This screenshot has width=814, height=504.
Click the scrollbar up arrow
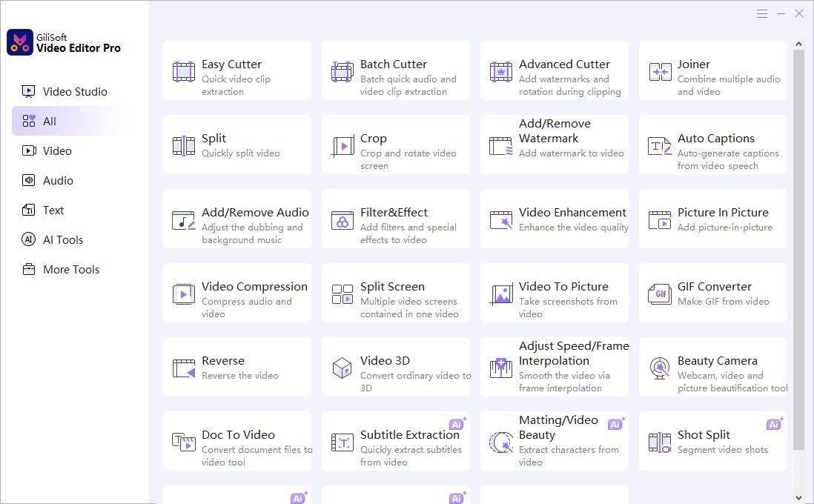pos(798,44)
